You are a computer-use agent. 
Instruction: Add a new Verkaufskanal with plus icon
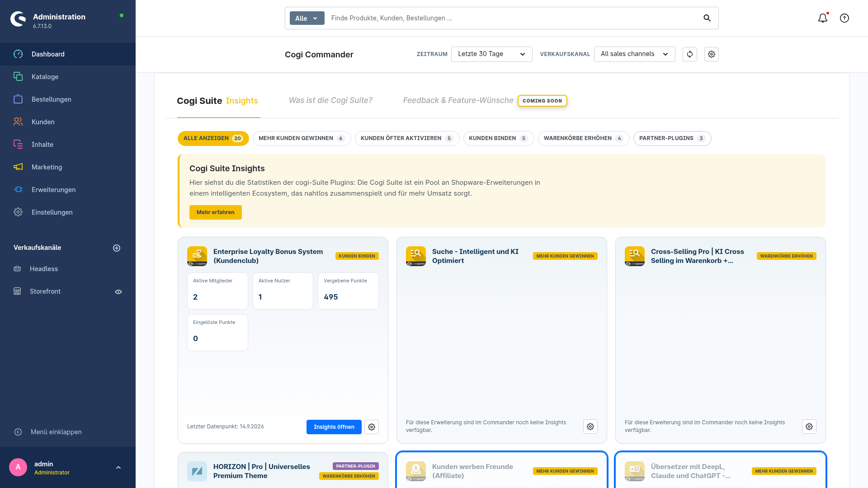[x=117, y=248]
